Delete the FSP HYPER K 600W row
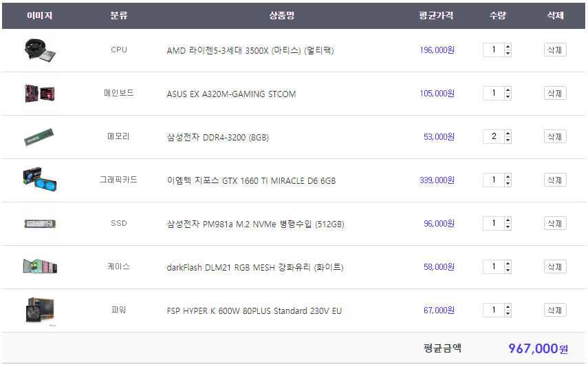 point(555,311)
